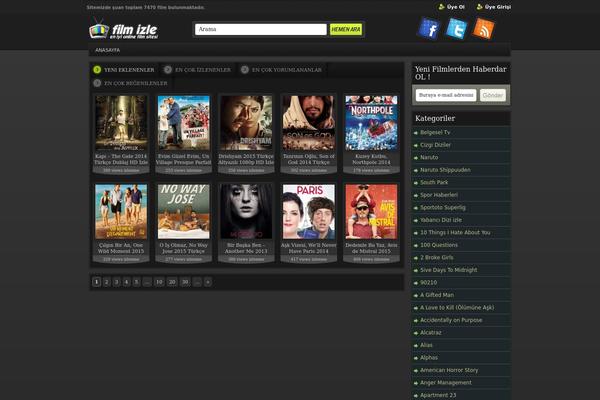Open the 100 Questions category

point(439,245)
